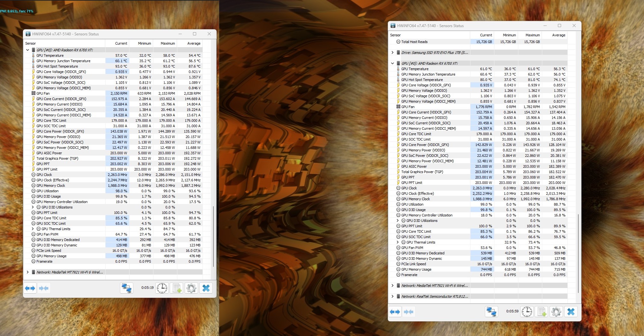Click the Current column header in the right window
Viewport: 644px width, 336px height.
point(482,35)
